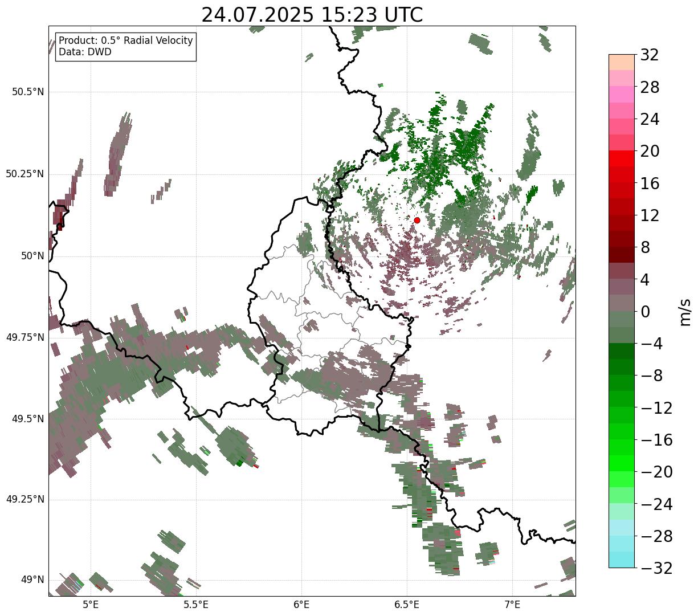This screenshot has width=698, height=616.
Task: Click the latitude label "50.5°N"
Action: (28, 92)
